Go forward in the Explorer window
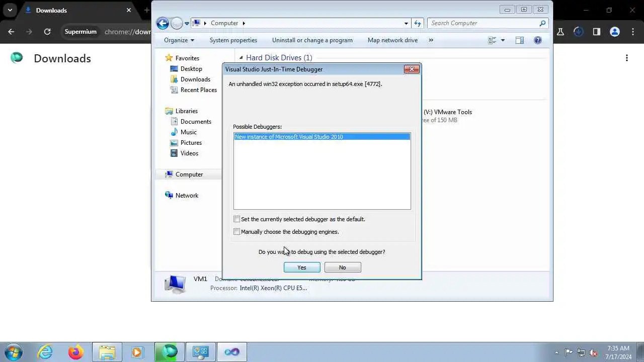This screenshot has height=362, width=644. tap(177, 23)
